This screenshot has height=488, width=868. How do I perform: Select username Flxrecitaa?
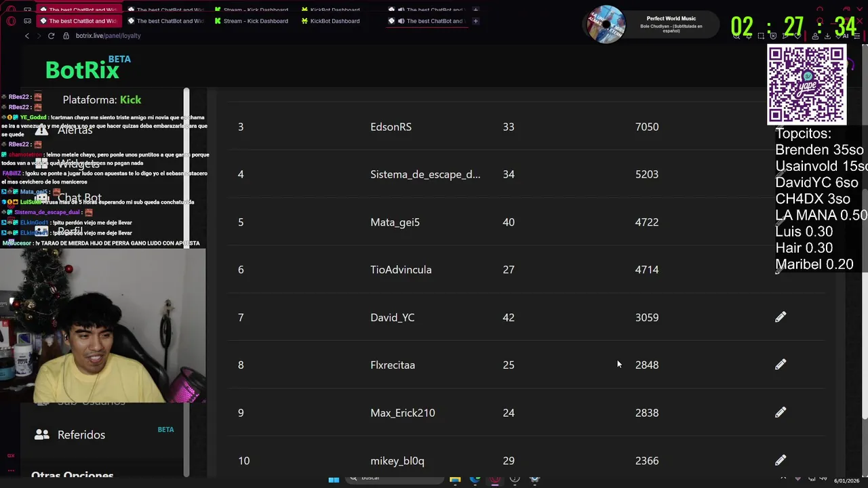pos(393,365)
